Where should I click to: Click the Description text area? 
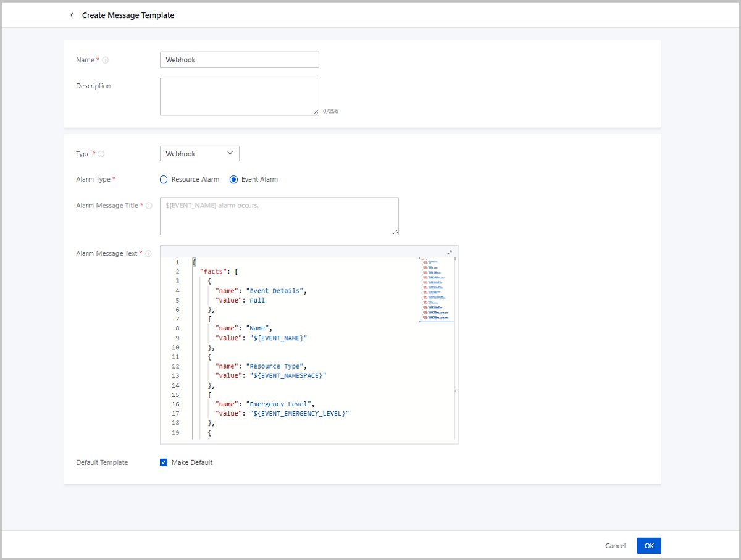point(240,97)
